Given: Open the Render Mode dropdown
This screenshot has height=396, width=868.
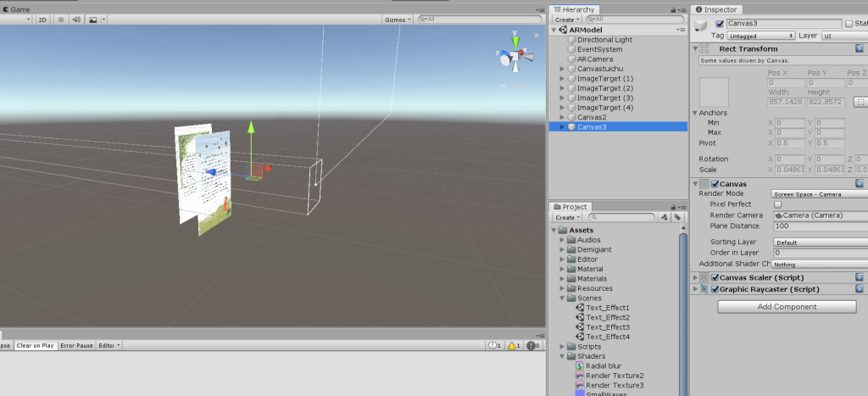Looking at the screenshot, I should click(x=820, y=194).
